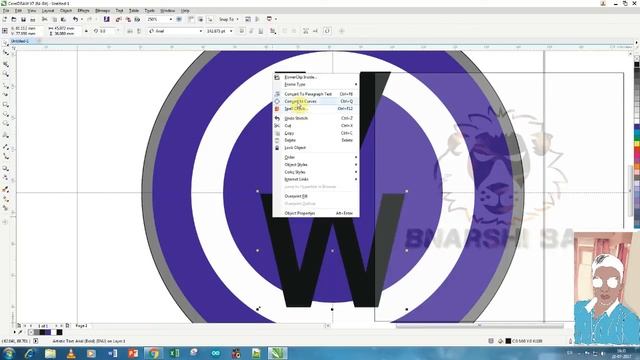Select the Crop tool in toolbox
Viewport: 640px width, 360px height.
tap(6, 64)
